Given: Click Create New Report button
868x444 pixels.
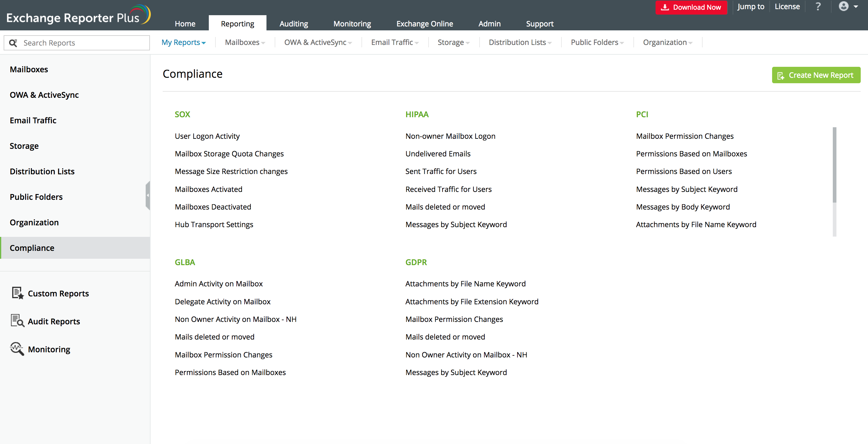Looking at the screenshot, I should coord(816,75).
